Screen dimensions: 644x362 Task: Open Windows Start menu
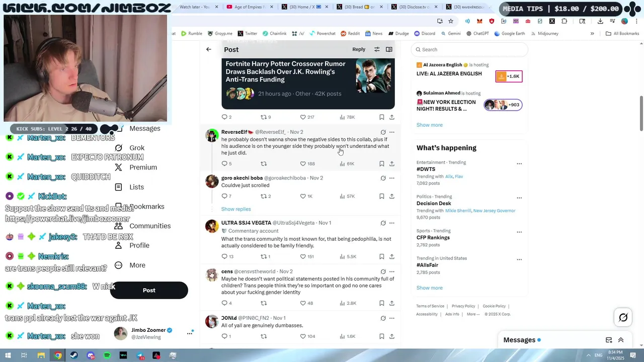point(8,355)
